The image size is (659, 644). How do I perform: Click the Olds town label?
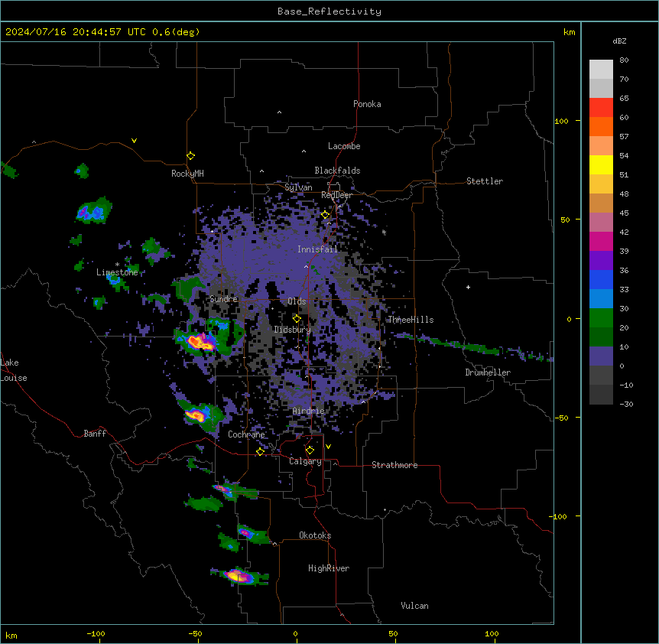coord(297,301)
